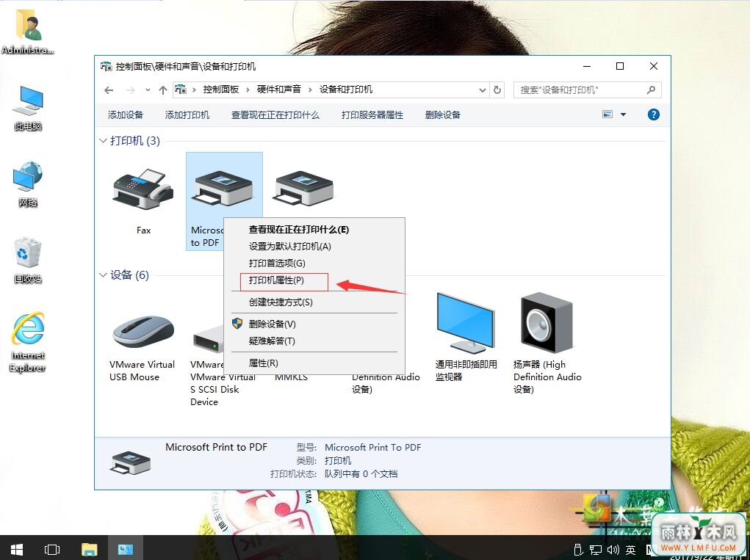Click the back navigation arrow

(109, 90)
